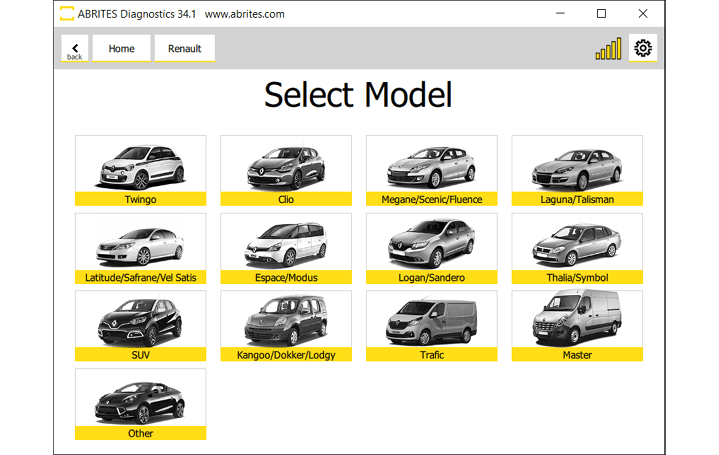Image resolution: width=719 pixels, height=455 pixels.
Task: Click the SUV yellow label
Action: pyautogui.click(x=140, y=355)
